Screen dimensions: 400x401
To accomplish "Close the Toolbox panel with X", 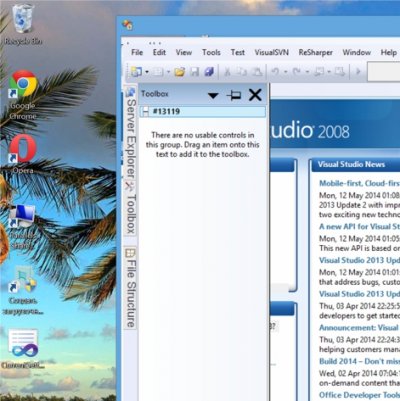I will (255, 95).
